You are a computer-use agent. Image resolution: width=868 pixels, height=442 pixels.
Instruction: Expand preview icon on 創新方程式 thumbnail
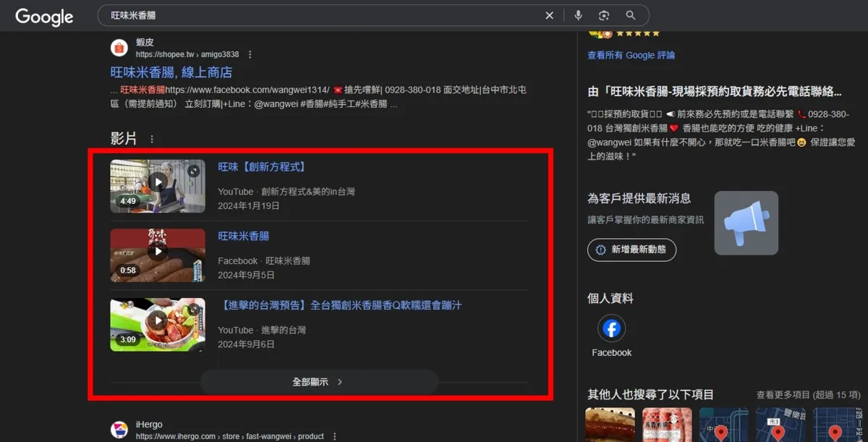(194, 171)
